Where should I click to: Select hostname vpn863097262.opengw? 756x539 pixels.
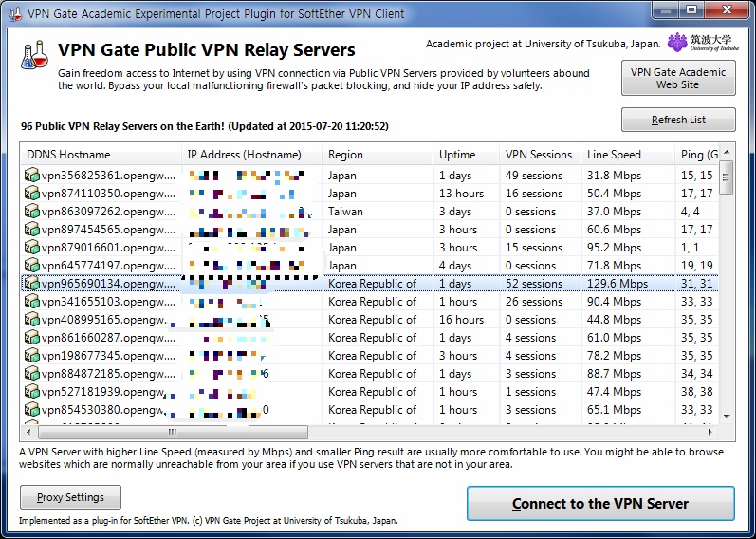pyautogui.click(x=108, y=212)
